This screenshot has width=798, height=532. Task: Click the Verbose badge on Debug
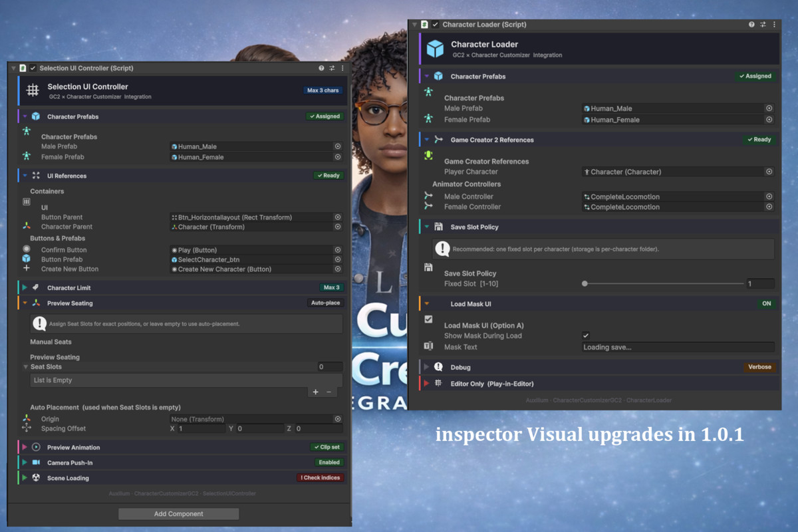click(759, 366)
